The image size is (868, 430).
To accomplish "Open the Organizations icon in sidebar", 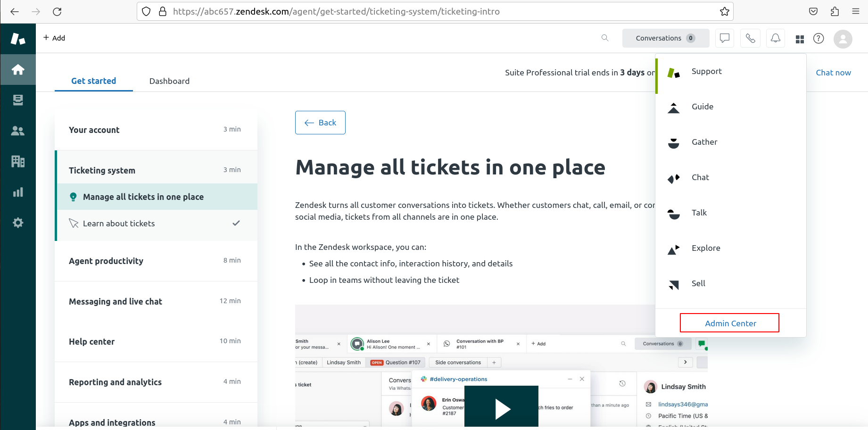I will (x=18, y=161).
